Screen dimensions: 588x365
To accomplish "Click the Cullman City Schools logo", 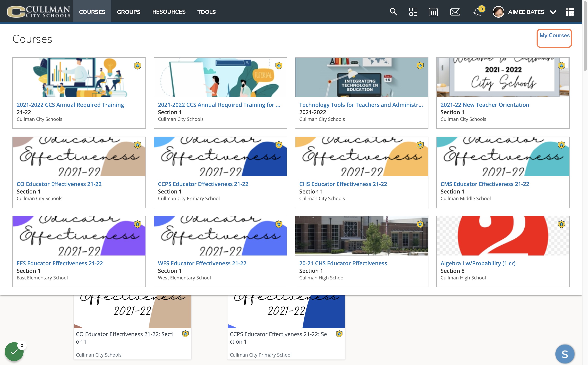I will click(39, 11).
